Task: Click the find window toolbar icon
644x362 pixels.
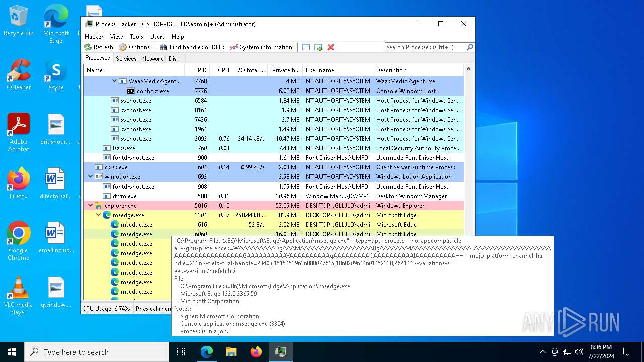Action: pos(306,47)
